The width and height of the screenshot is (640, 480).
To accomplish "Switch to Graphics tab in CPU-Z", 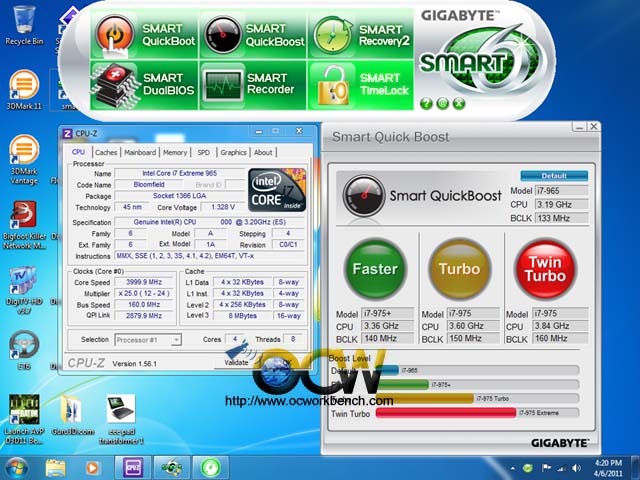I will [233, 153].
